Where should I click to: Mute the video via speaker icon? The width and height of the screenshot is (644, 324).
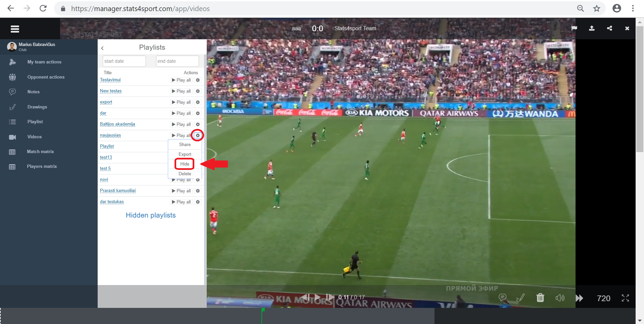(560, 298)
